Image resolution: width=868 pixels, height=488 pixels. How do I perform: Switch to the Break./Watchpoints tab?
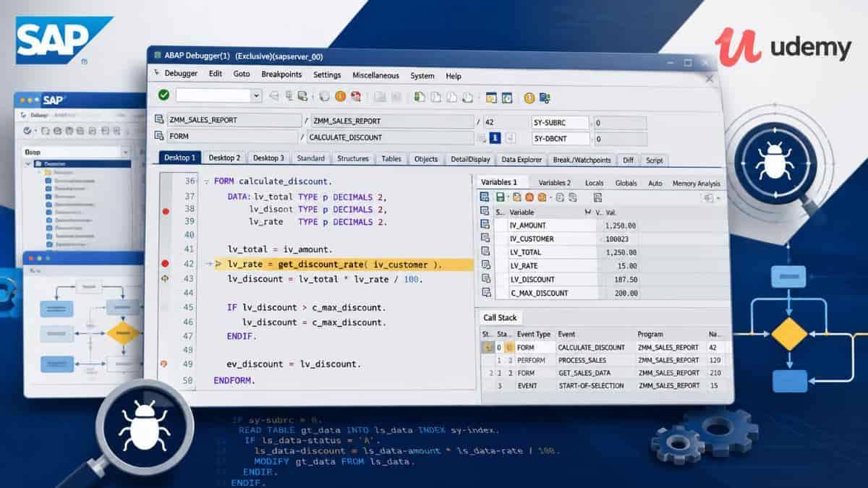pyautogui.click(x=582, y=160)
